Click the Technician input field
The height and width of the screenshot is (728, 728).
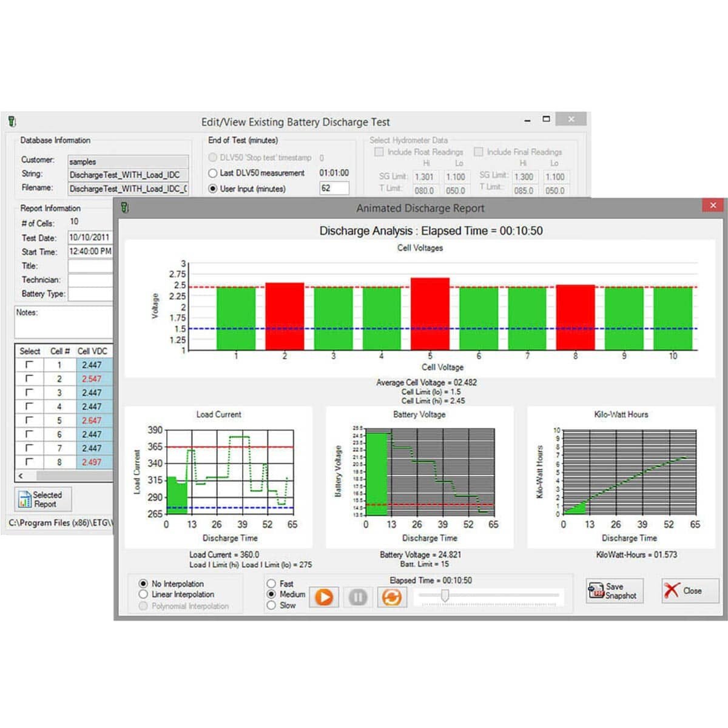pos(90,280)
